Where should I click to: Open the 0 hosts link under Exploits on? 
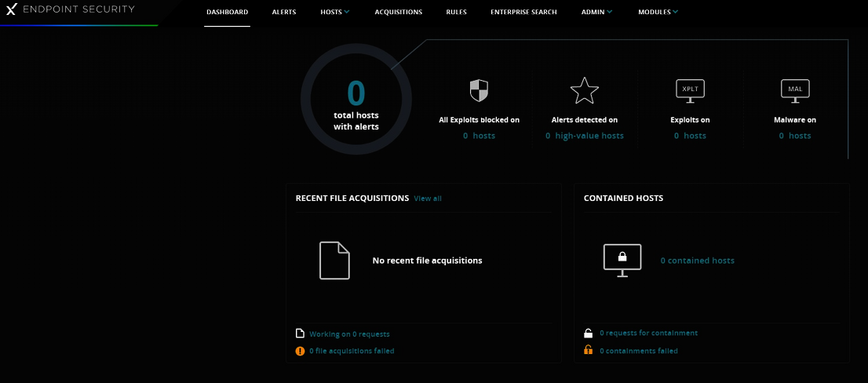click(x=690, y=136)
